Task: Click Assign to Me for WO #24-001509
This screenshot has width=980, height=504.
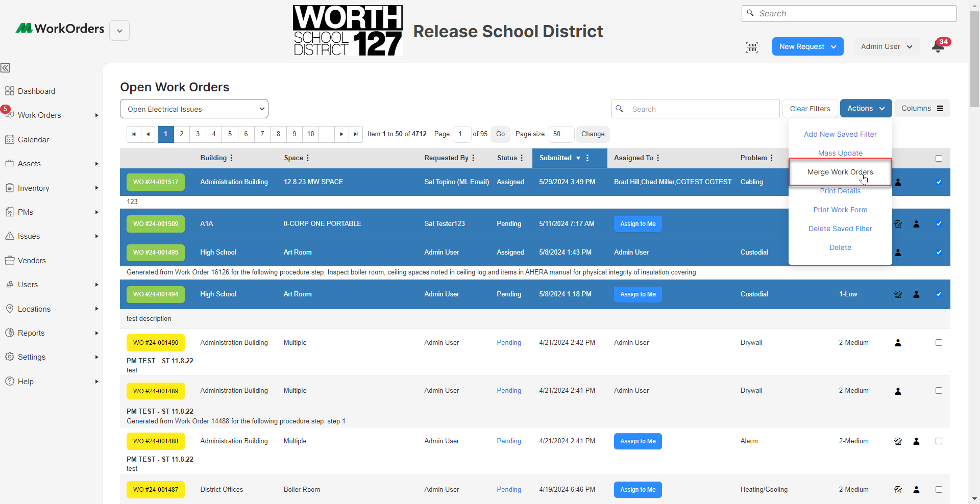Action: point(638,224)
